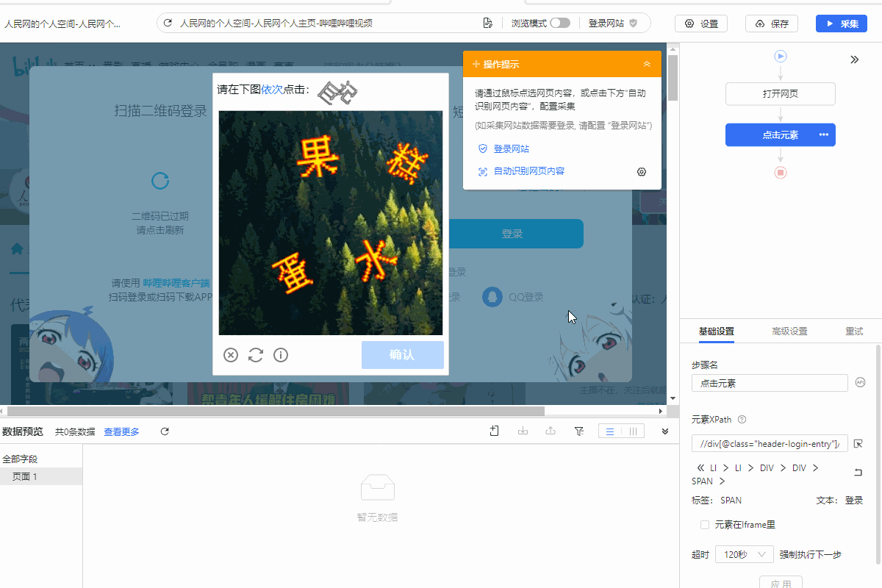Viewport: 882px width, 588px height.
Task: Click SPAN in the element breadcrumb
Action: pos(702,481)
